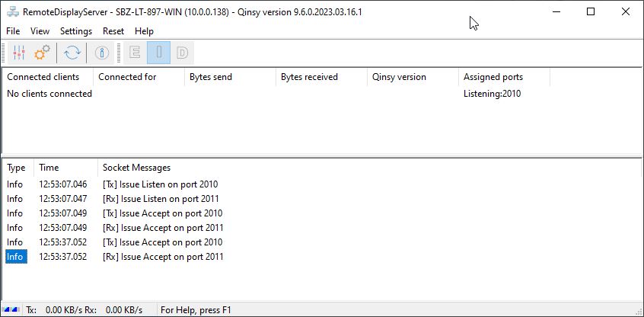Click the sliders settings toolbar icon

pyautogui.click(x=20, y=53)
